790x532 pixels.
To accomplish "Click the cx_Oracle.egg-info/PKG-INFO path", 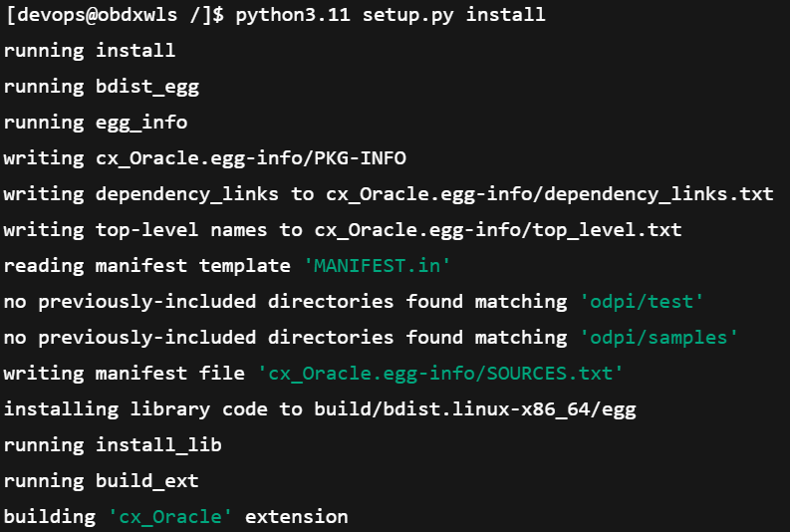I will pos(251,158).
